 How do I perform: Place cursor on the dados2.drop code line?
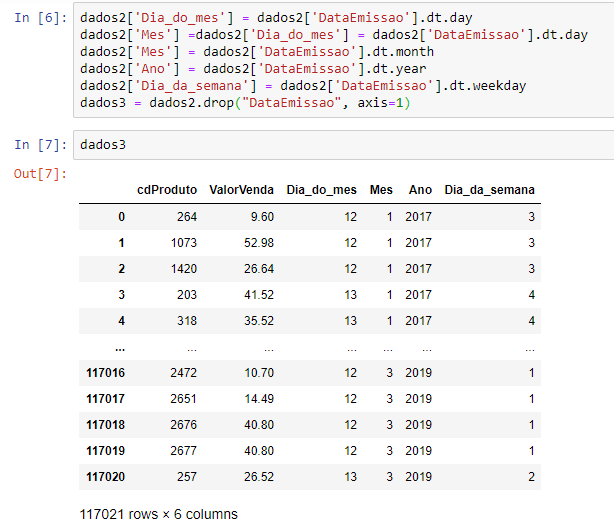[x=245, y=103]
